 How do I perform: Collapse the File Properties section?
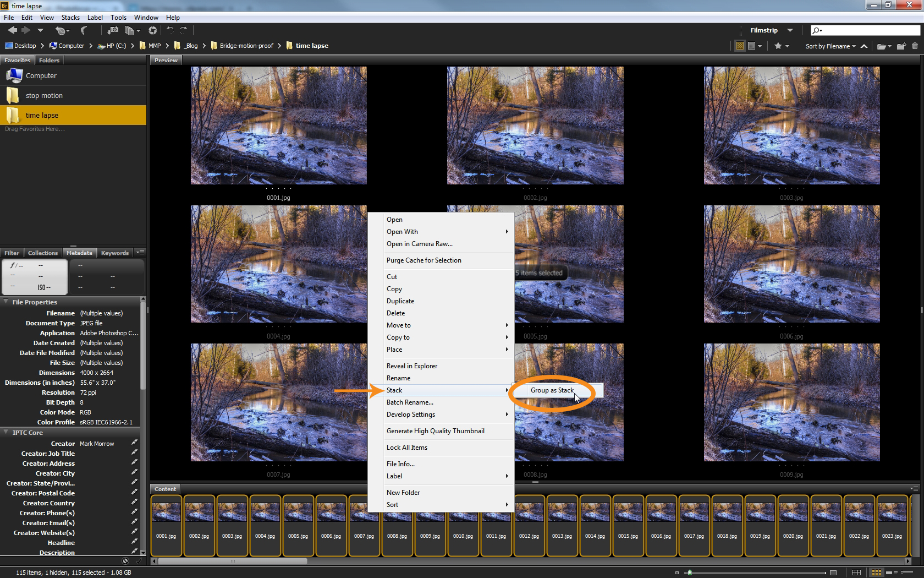5,302
